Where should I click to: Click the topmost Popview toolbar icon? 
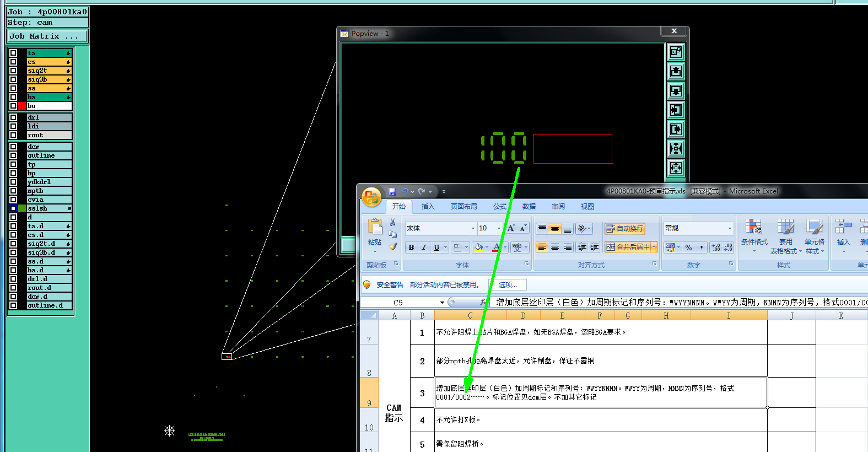(676, 52)
